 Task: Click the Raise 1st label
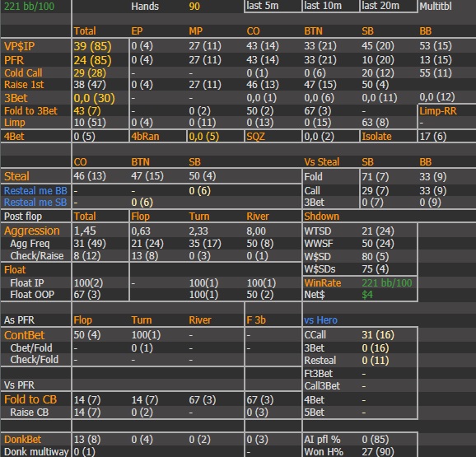pyautogui.click(x=24, y=84)
